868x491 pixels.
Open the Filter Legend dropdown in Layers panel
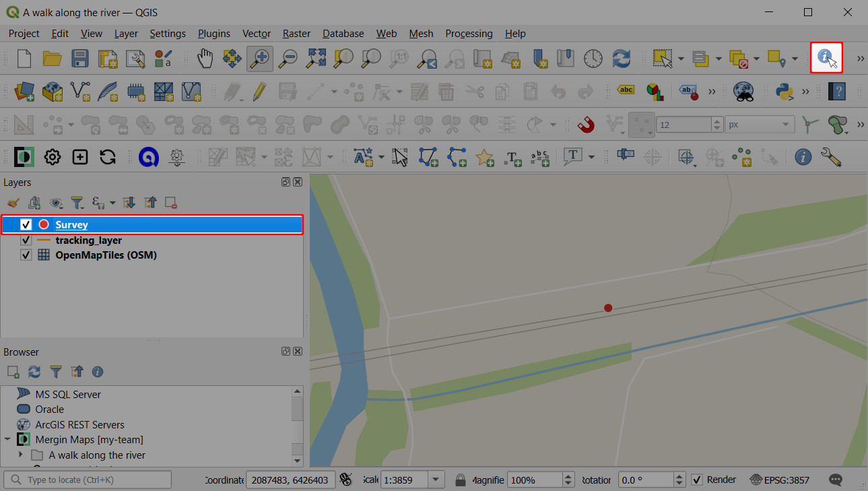(77, 202)
